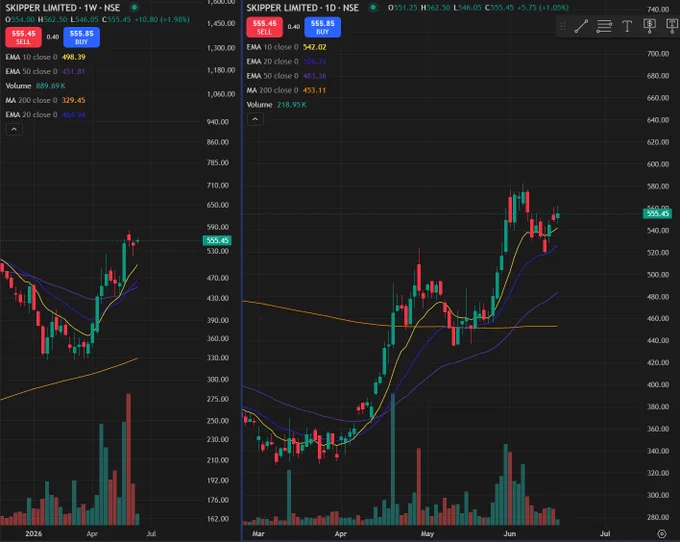Select Volume 218.95K indicator on daily chart
This screenshot has width=680, height=542.
(x=276, y=105)
